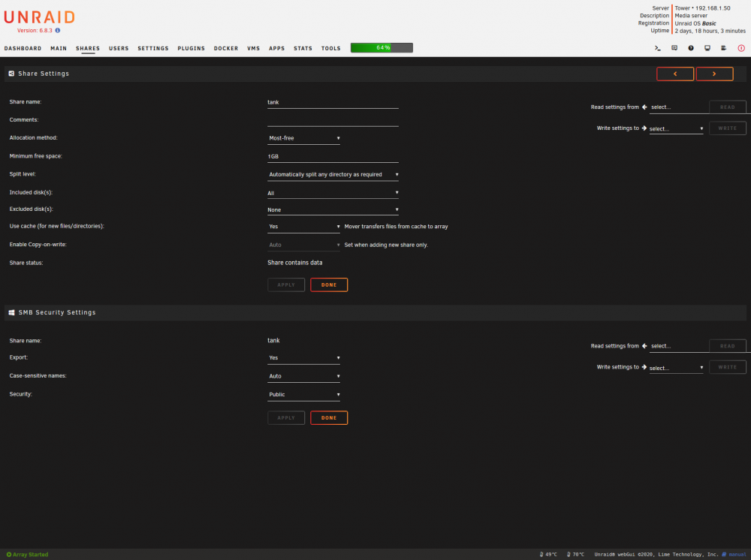Click the Share Settings section icon

(11, 74)
